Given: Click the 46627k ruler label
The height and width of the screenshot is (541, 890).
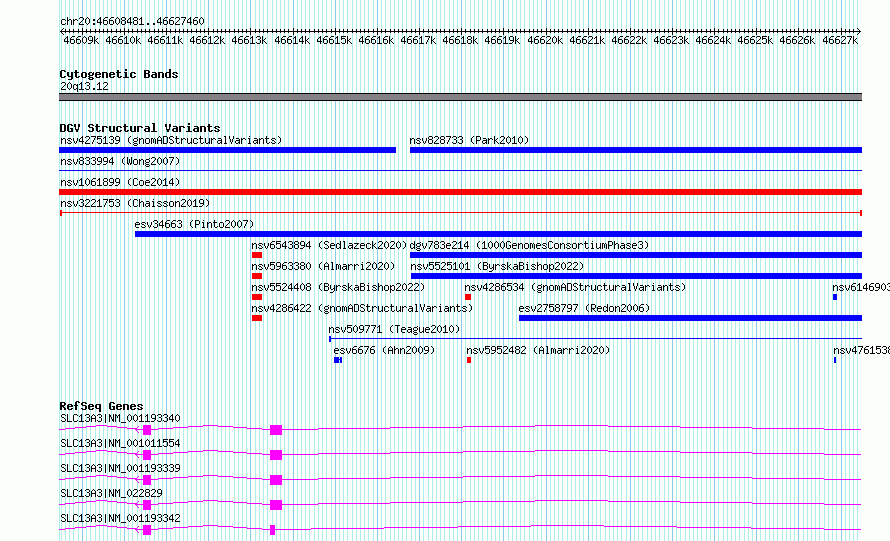Looking at the screenshot, I should point(840,40).
